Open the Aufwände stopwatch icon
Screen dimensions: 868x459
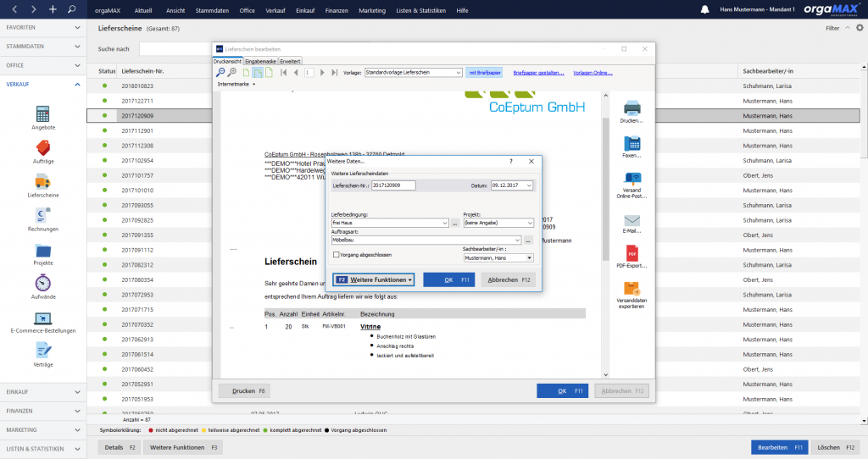coord(42,283)
